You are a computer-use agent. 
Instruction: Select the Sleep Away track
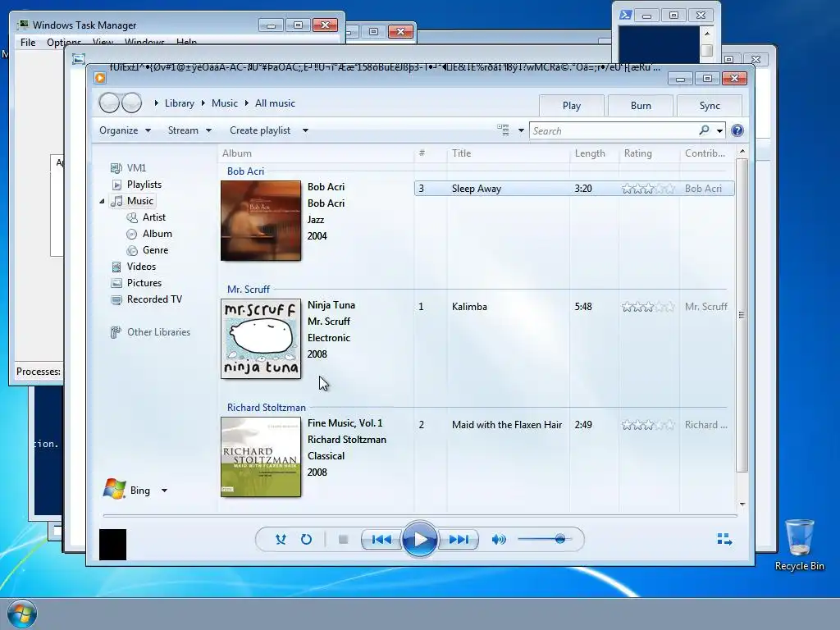[573, 189]
